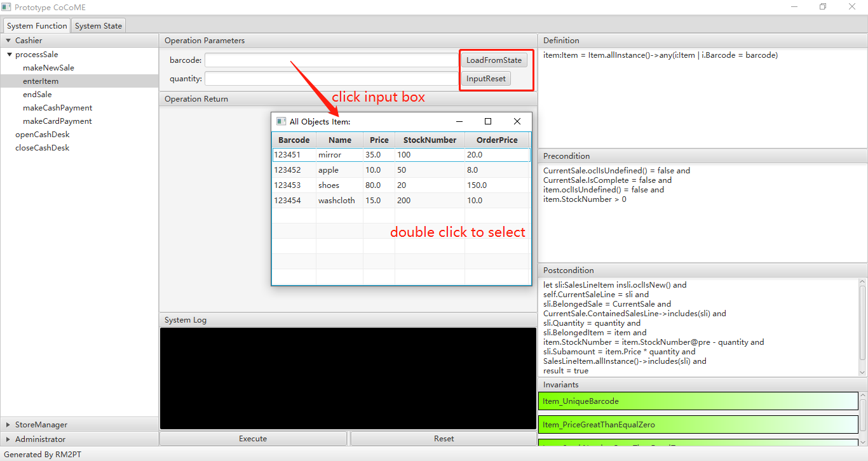Click the All Objects Item window icon
868x461 pixels.
pyautogui.click(x=281, y=121)
